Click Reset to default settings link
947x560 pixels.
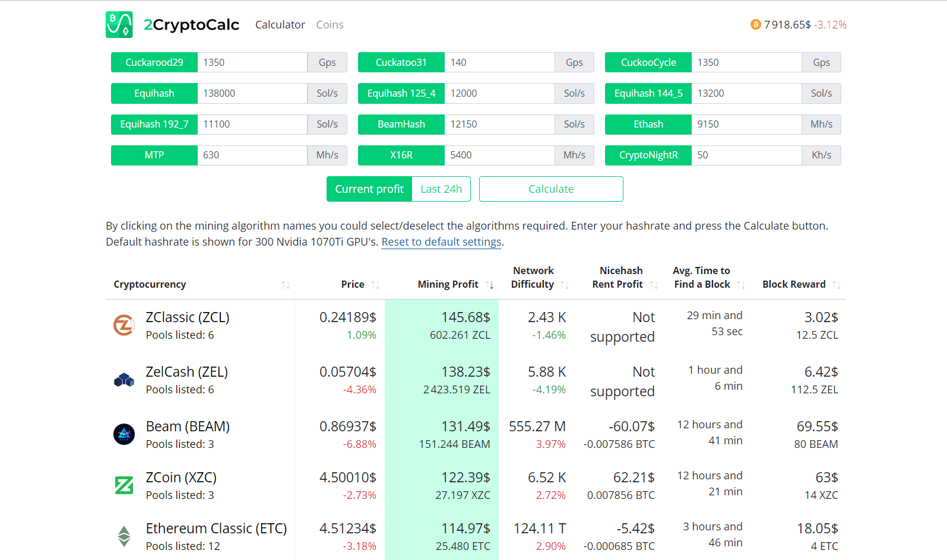coord(441,242)
